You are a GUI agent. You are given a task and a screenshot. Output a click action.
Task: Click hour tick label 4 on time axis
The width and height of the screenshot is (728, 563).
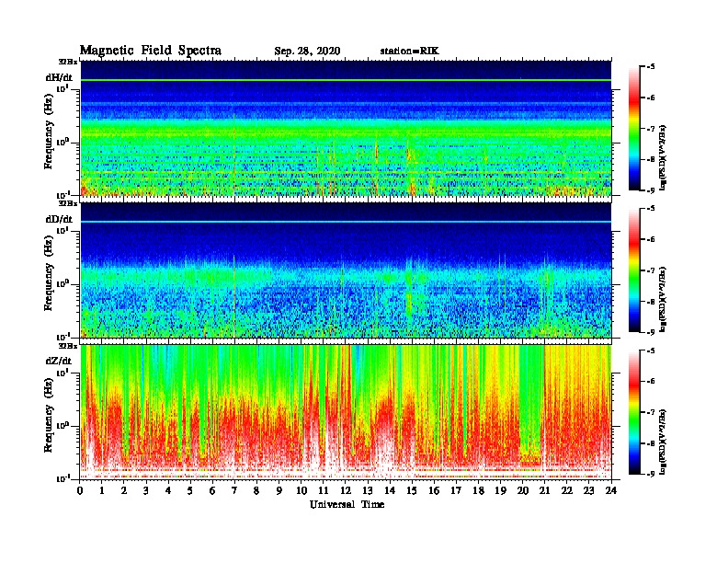168,490
